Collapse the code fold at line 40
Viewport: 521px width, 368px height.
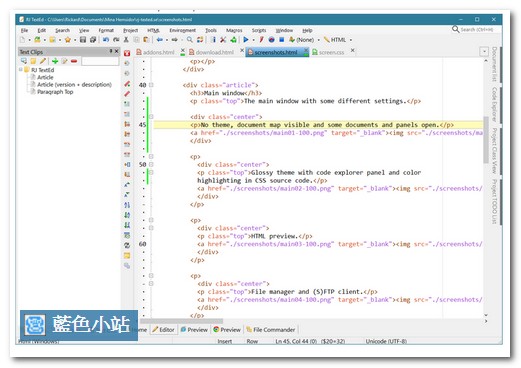tap(151, 85)
